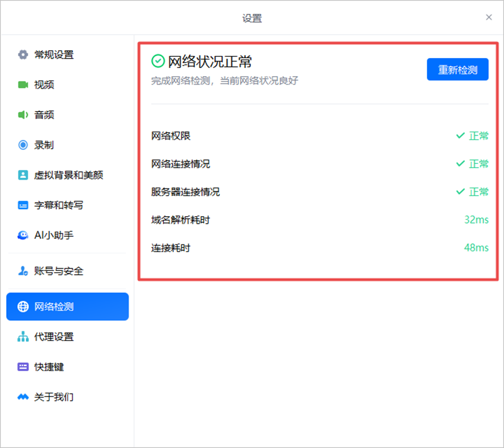Screen dimensions: 504x448
Task: Select 关于我们 in the sidebar
Action: tap(54, 397)
